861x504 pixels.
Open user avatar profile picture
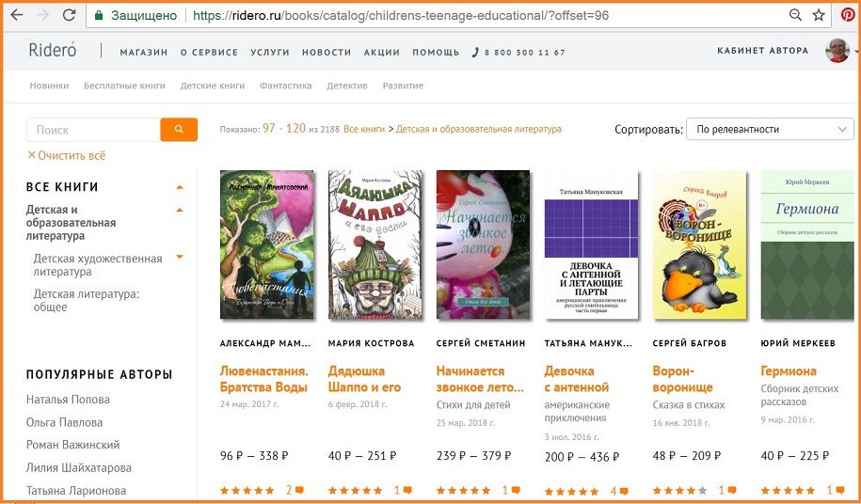(837, 51)
